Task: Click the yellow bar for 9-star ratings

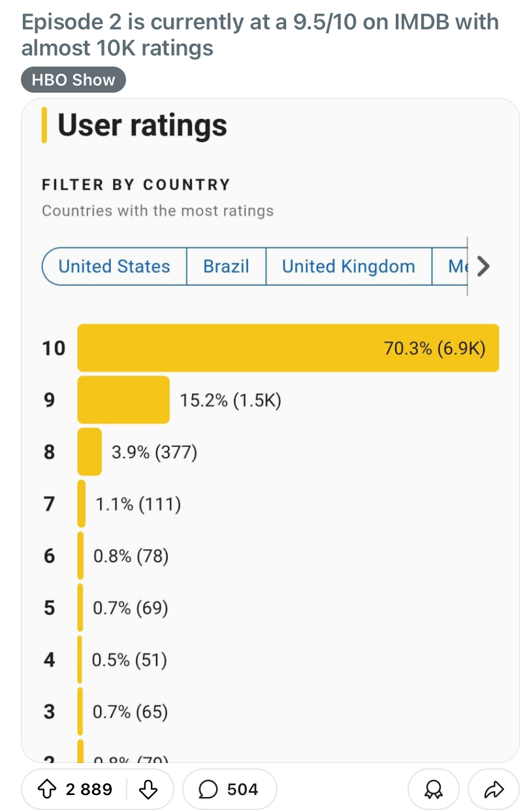Action: [x=123, y=399]
